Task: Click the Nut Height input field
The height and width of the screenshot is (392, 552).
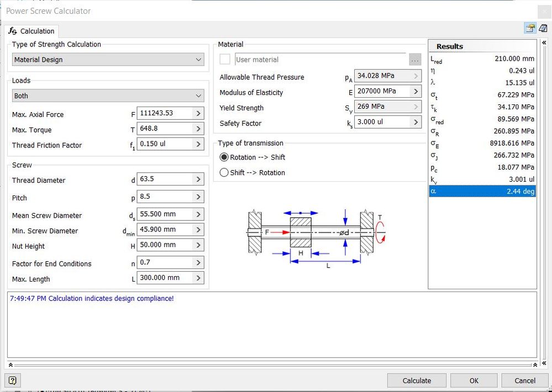Action: pos(165,245)
